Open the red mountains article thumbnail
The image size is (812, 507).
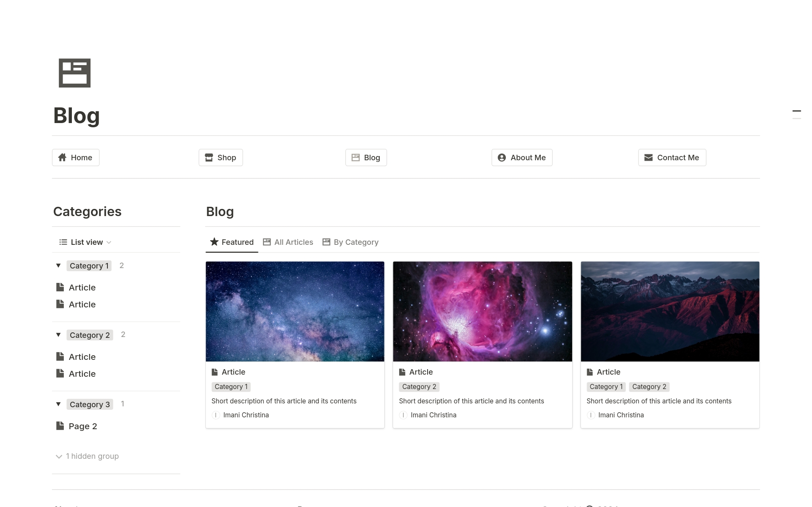click(x=670, y=312)
